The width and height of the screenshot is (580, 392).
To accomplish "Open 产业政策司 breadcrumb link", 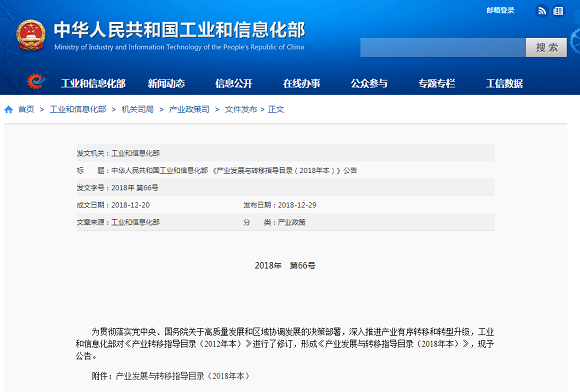I will (x=189, y=109).
